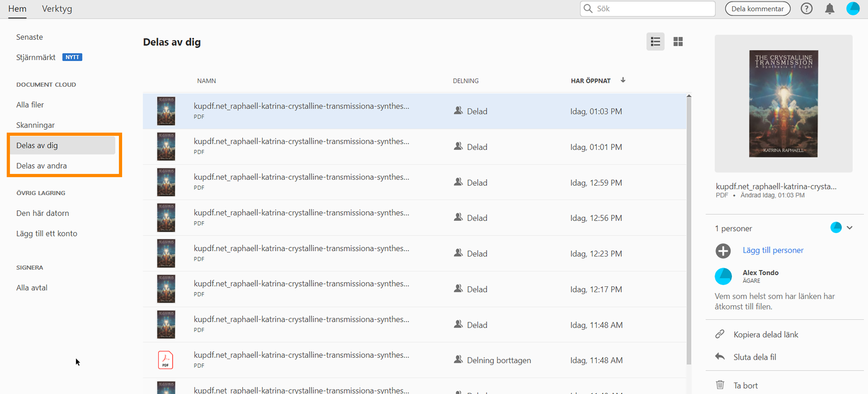
Task: Click the Dela kommentar button
Action: pyautogui.click(x=757, y=9)
